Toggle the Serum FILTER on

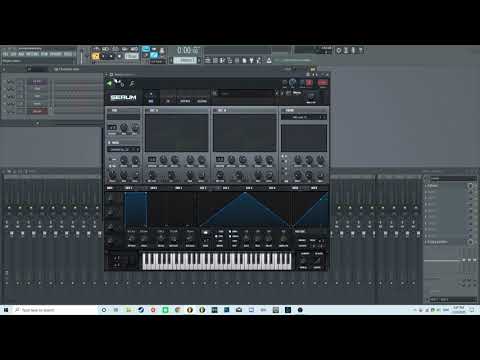point(283,110)
